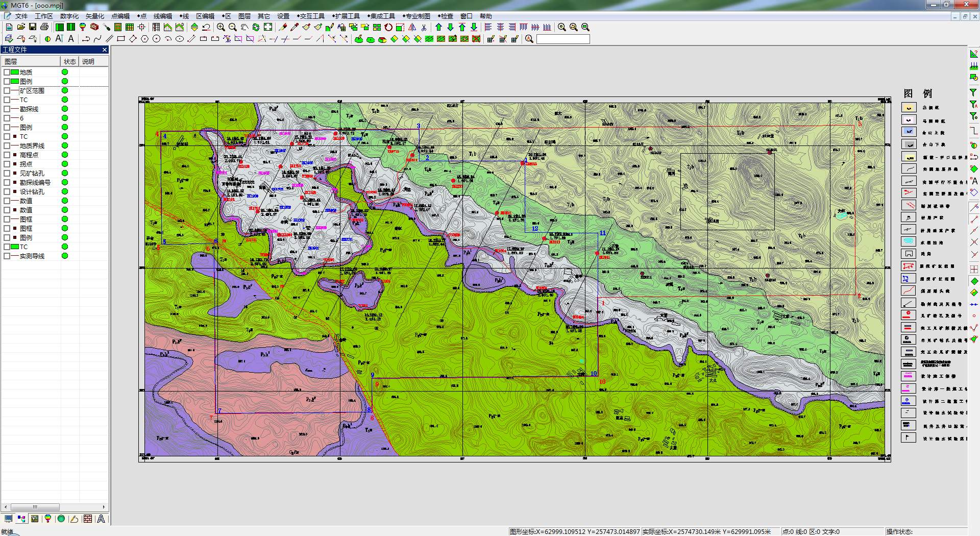Open the 专业制图 menu
980x536 pixels.
[x=416, y=16]
